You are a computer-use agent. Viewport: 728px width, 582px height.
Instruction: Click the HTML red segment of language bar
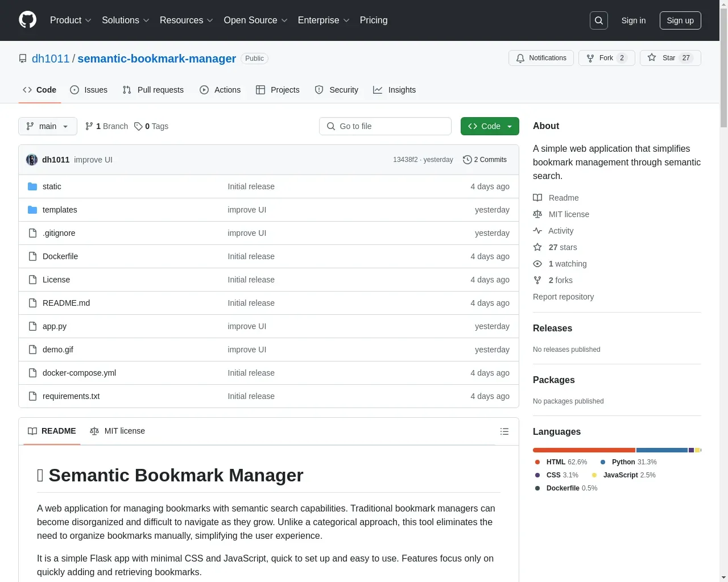click(584, 450)
